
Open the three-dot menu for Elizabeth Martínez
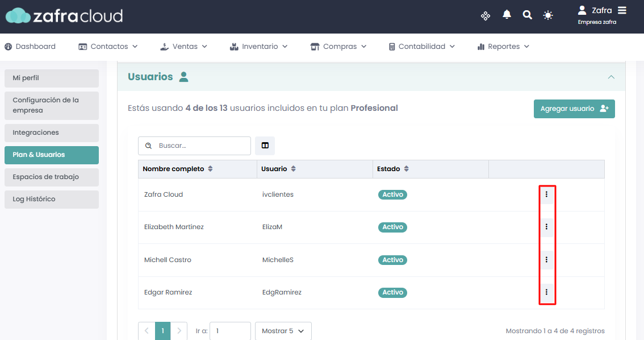click(x=546, y=227)
